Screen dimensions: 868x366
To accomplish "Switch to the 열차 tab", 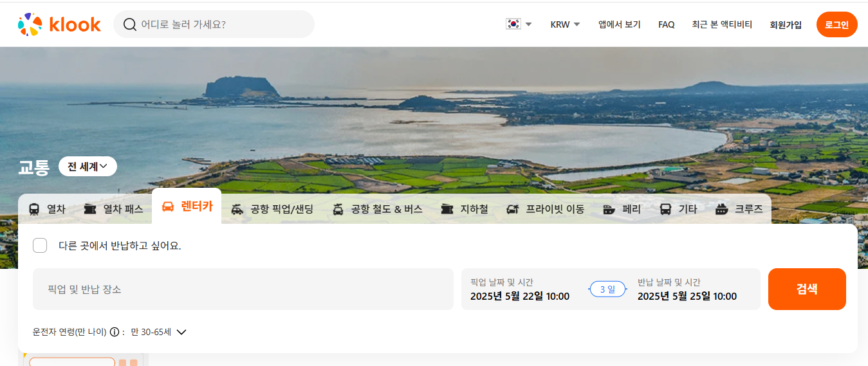I will [47, 209].
